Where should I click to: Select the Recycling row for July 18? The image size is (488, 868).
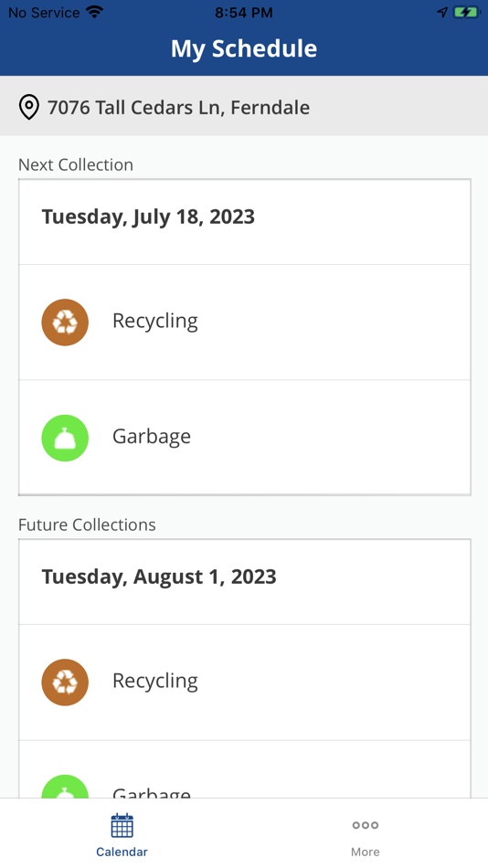[244, 323]
